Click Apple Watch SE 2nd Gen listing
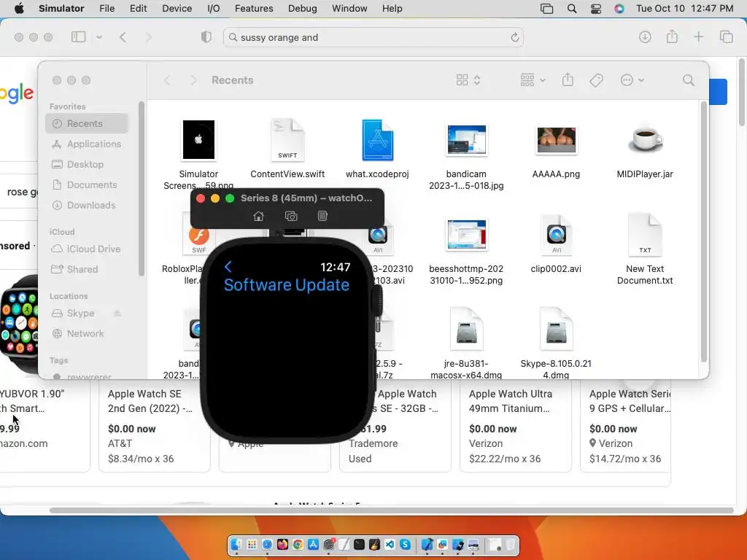This screenshot has width=747, height=560. pyautogui.click(x=155, y=426)
